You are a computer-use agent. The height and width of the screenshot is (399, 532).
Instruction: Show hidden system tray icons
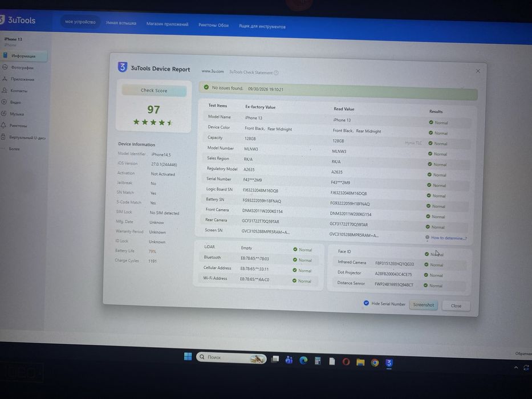click(515, 368)
